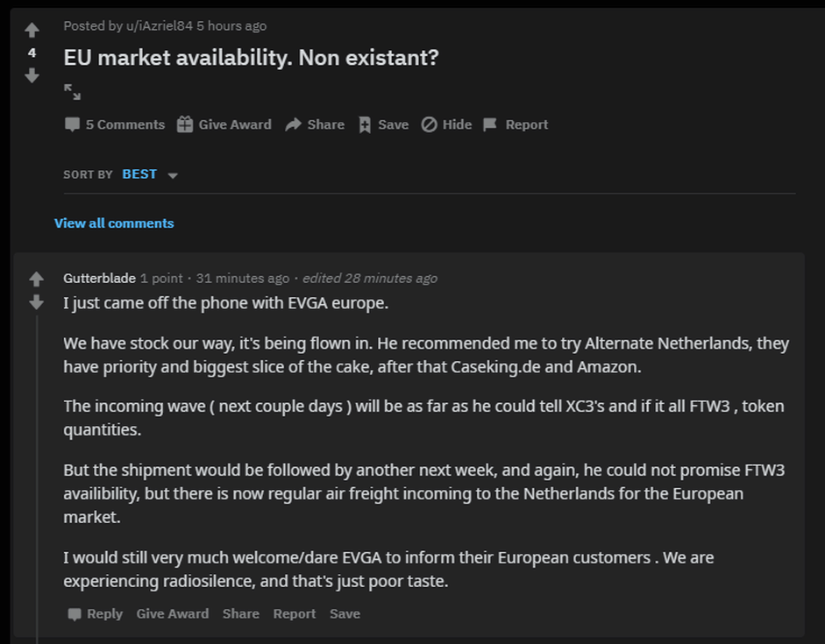Click the sort dropdown arrow
825x644 pixels.
[173, 175]
